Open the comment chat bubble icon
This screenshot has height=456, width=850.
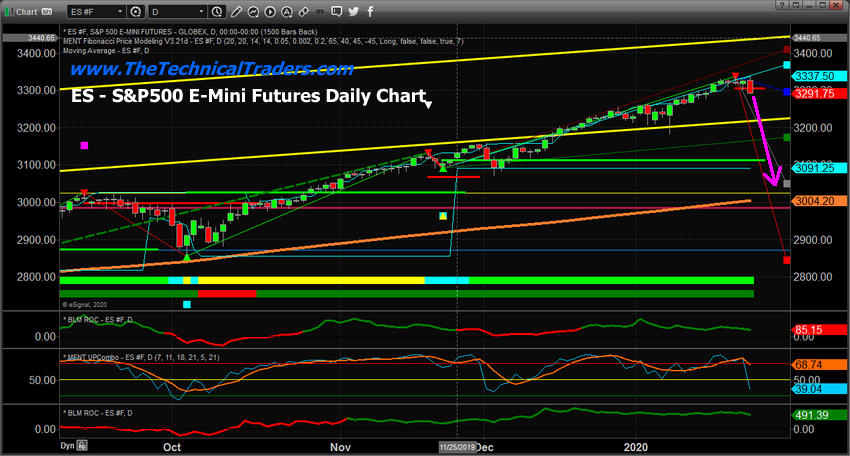pyautogui.click(x=337, y=11)
